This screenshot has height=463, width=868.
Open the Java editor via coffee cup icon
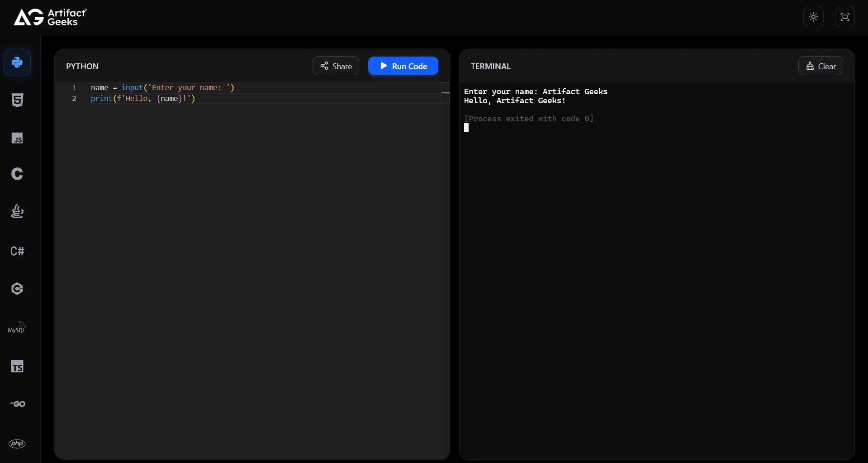click(x=17, y=211)
